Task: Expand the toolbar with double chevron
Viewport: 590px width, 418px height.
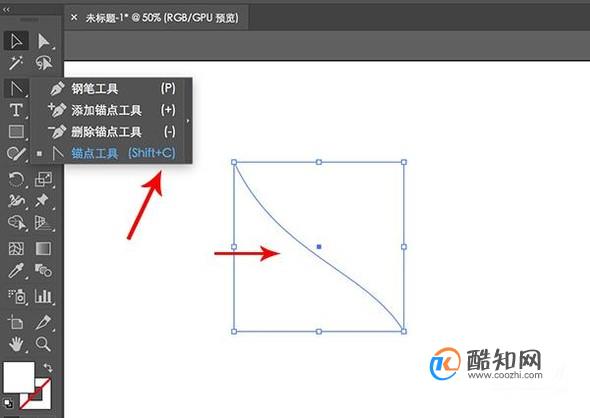Action: tap(6, 10)
